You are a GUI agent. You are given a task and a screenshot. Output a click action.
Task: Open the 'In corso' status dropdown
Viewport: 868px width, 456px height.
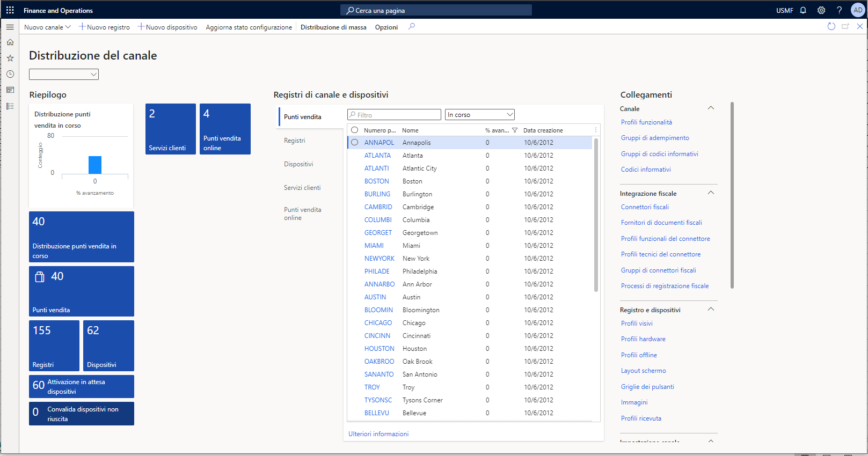click(x=480, y=115)
